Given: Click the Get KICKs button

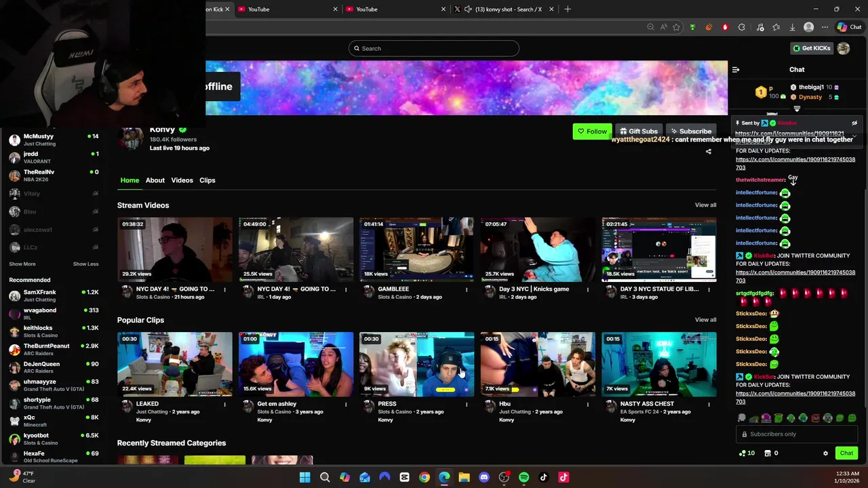Looking at the screenshot, I should (811, 48).
